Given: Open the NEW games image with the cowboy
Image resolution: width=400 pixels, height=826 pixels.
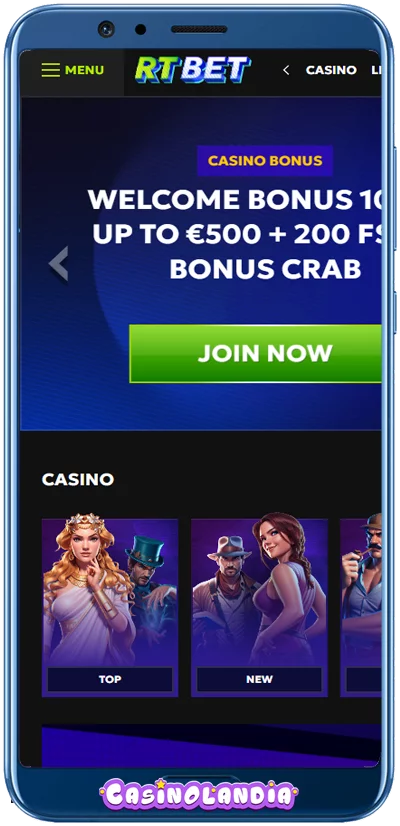Looking at the screenshot, I should click(259, 592).
